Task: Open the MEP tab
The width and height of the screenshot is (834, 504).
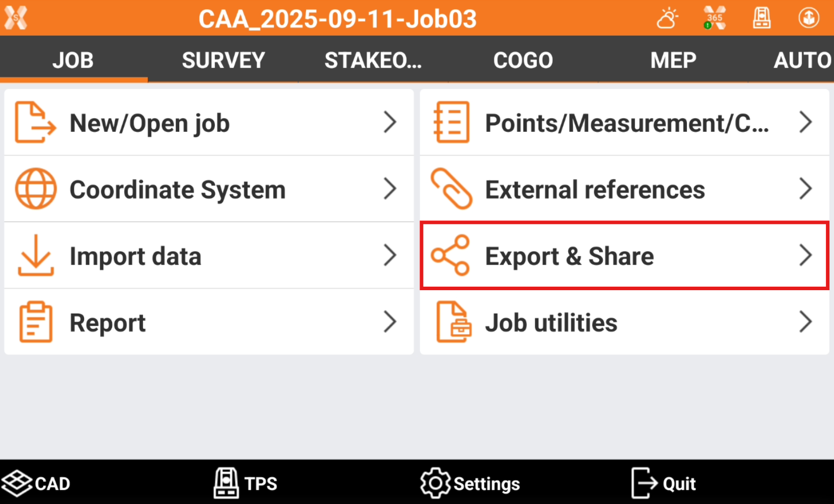Action: click(x=673, y=61)
